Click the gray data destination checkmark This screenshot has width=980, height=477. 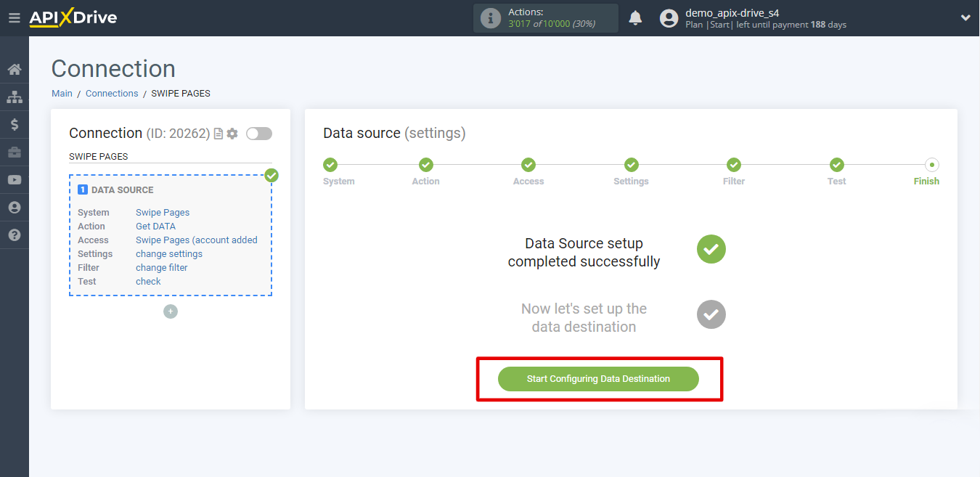(x=711, y=314)
